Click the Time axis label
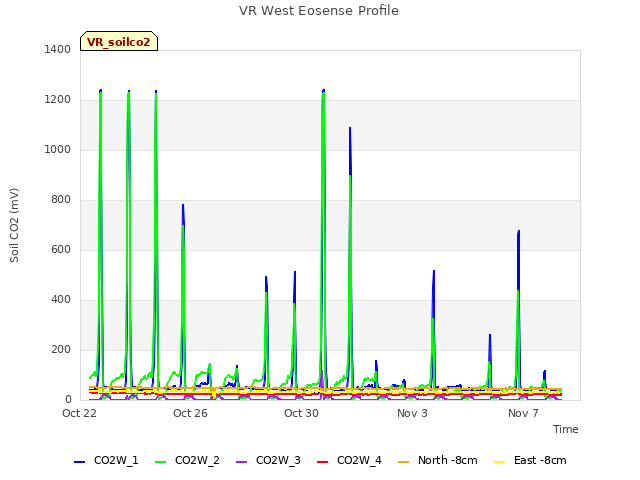Viewport: 640px width, 480px height. (x=565, y=429)
